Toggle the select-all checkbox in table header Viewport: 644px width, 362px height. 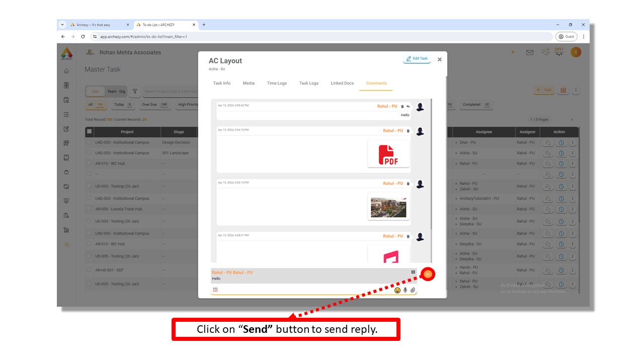point(90,132)
